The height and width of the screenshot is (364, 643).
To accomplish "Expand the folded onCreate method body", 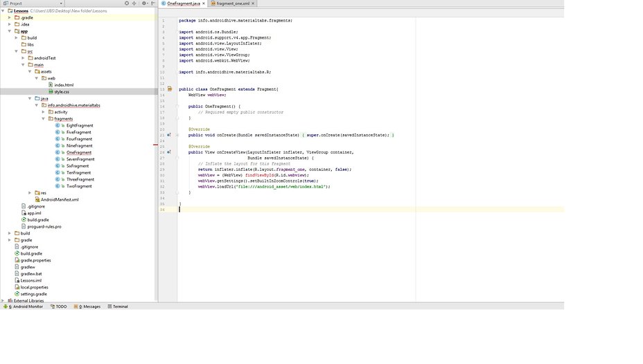I will (177, 135).
